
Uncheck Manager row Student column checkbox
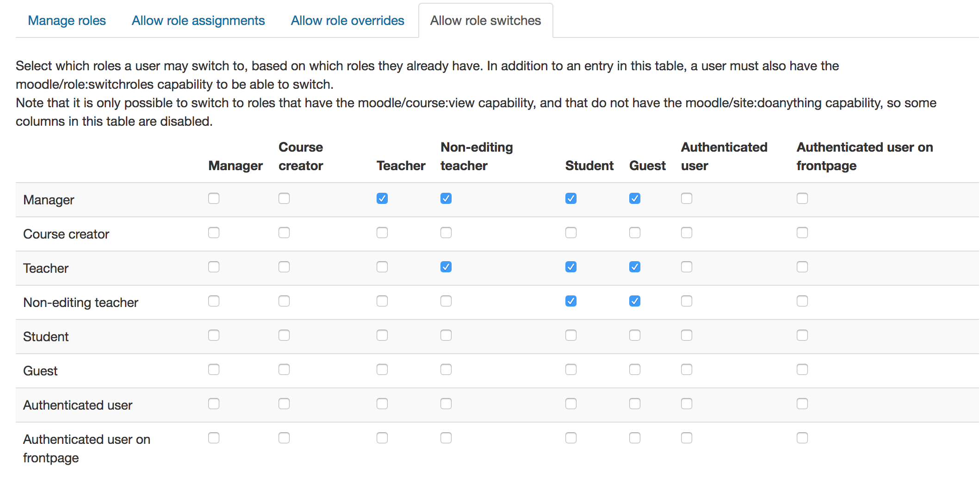pos(571,199)
